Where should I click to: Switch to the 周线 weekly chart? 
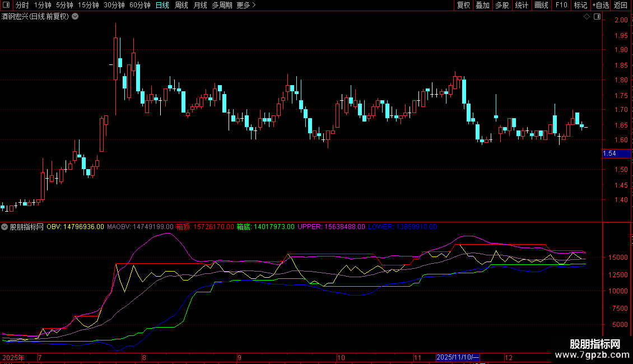point(181,5)
